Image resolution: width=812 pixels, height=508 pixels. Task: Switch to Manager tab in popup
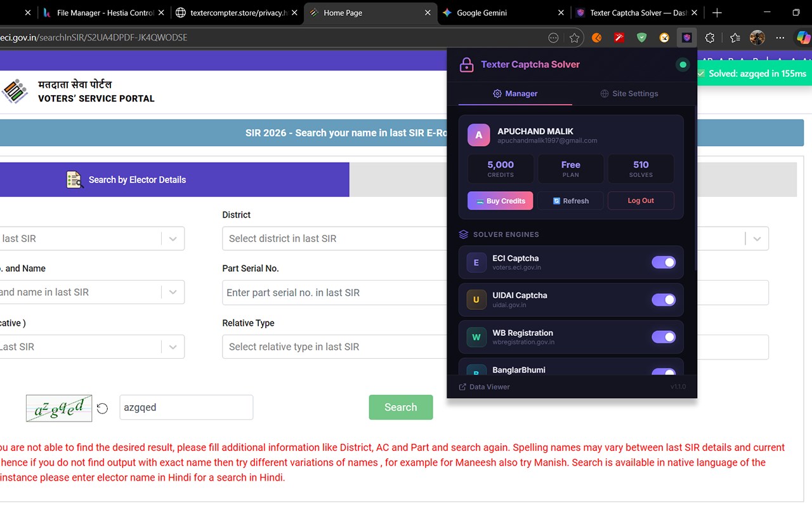pos(515,93)
